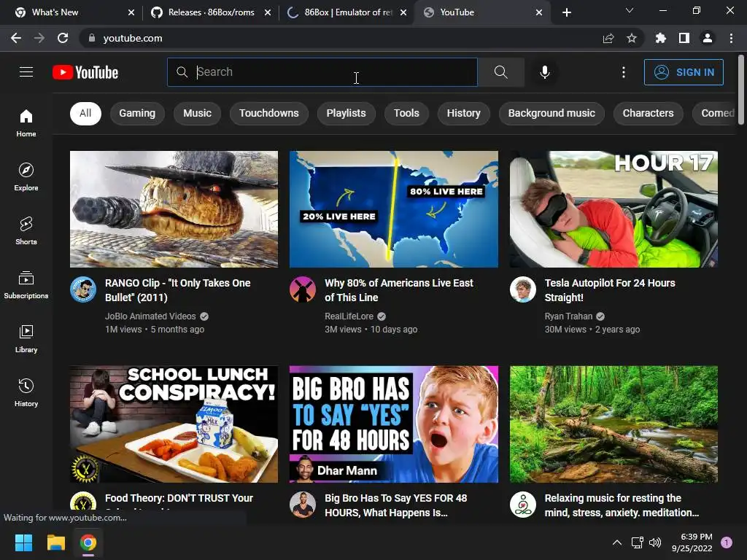Image resolution: width=747 pixels, height=560 pixels.
Task: Open Shorts in the sidebar
Action: tap(26, 230)
